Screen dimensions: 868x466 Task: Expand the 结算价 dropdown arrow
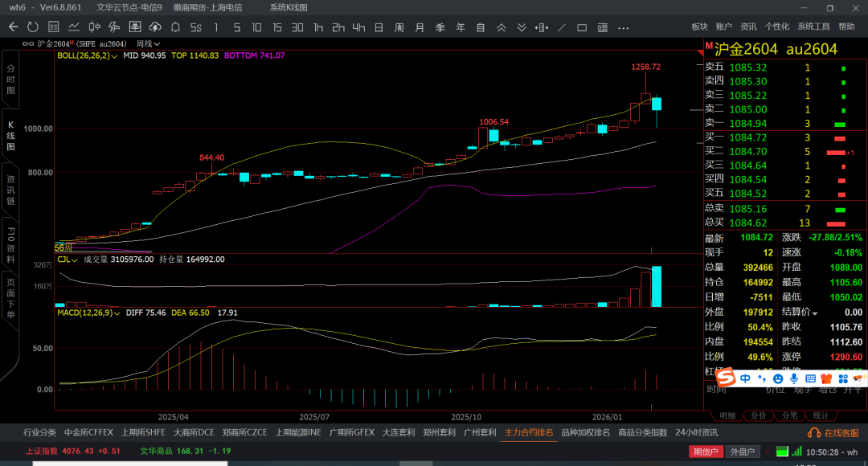pos(814,313)
